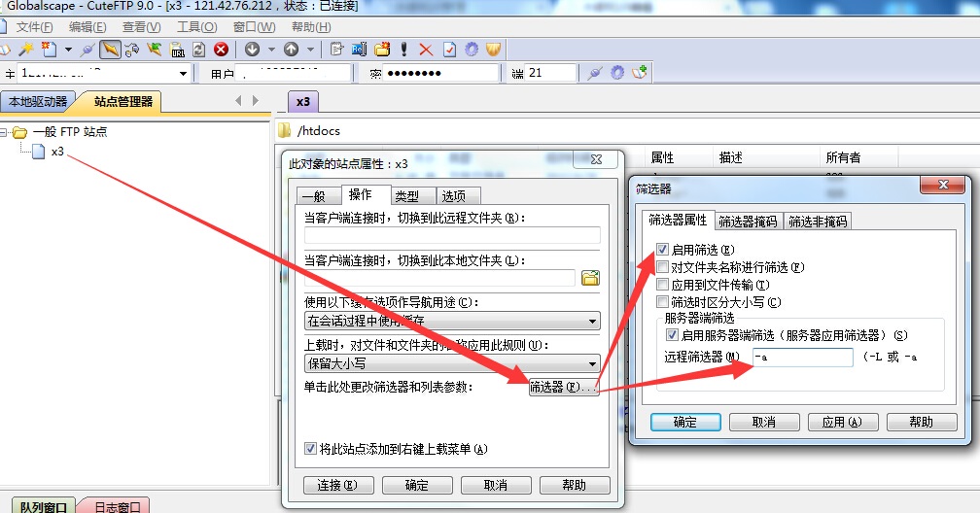Click the browse local folder icon
The image size is (980, 513).
(589, 278)
